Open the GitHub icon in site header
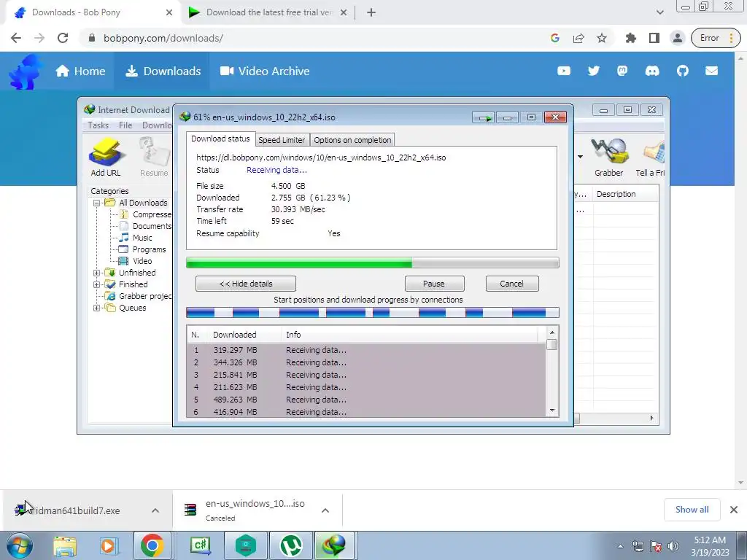 point(683,71)
